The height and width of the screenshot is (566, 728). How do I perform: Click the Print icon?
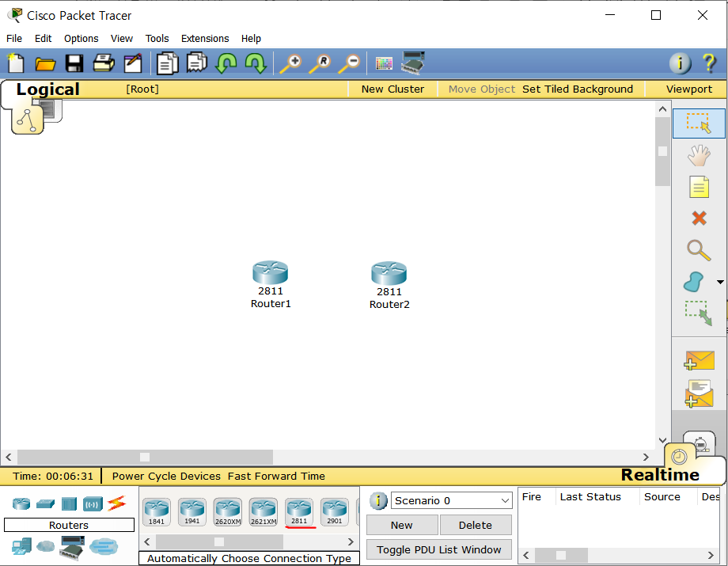click(104, 63)
